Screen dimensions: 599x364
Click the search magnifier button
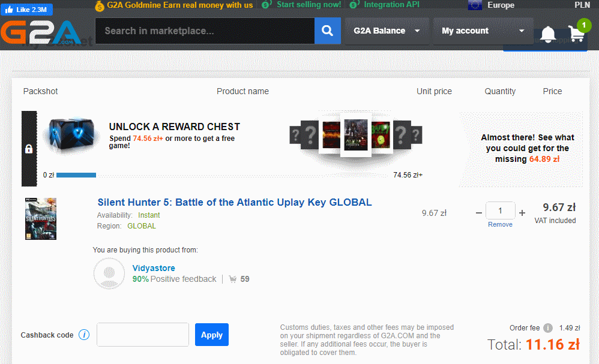(x=327, y=31)
